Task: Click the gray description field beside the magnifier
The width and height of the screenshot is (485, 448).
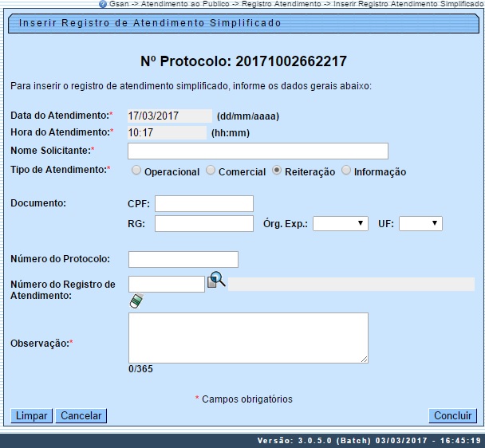Action: click(x=351, y=284)
